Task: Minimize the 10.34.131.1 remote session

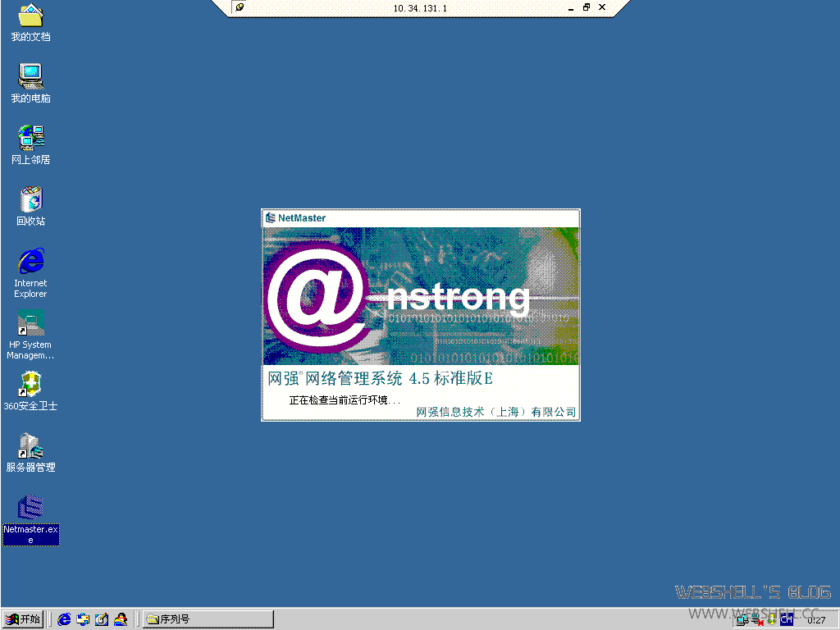Action: coord(571,7)
